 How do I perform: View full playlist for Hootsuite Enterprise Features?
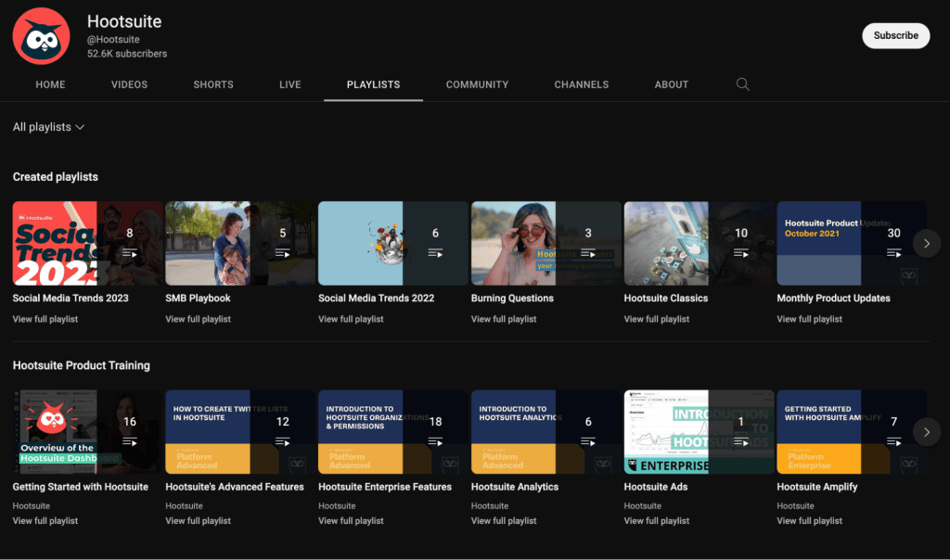point(351,521)
